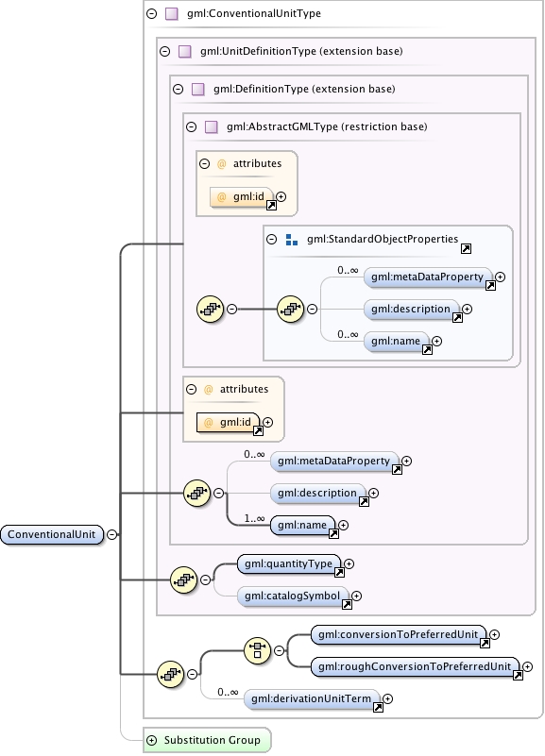Click the gml:UnitDefinitionType type icon
The height and width of the screenshot is (756, 545).
pos(185,51)
